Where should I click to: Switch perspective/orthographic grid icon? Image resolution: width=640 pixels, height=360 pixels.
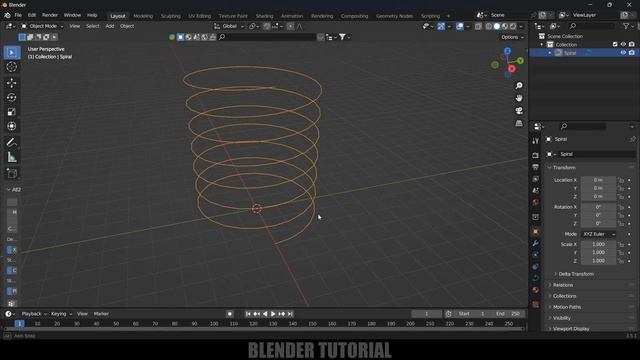519,123
